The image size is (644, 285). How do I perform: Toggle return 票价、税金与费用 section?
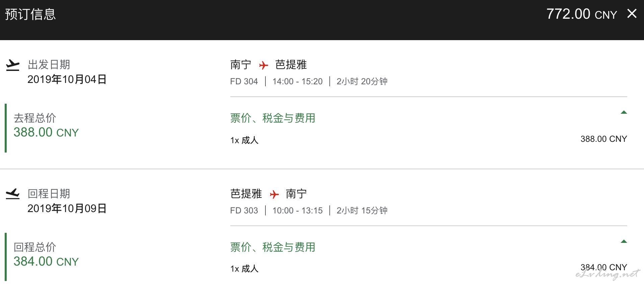[x=273, y=247]
